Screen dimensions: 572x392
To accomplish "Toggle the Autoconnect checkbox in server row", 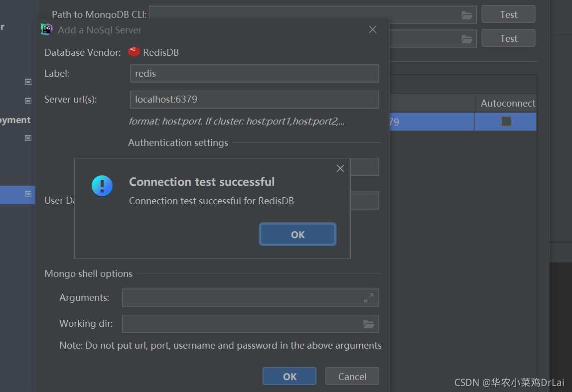I will click(x=506, y=121).
